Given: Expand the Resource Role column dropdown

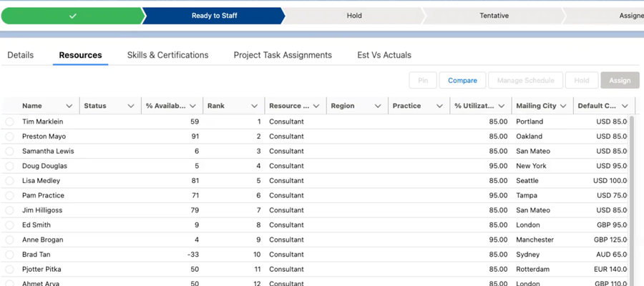Looking at the screenshot, I should click(x=316, y=106).
